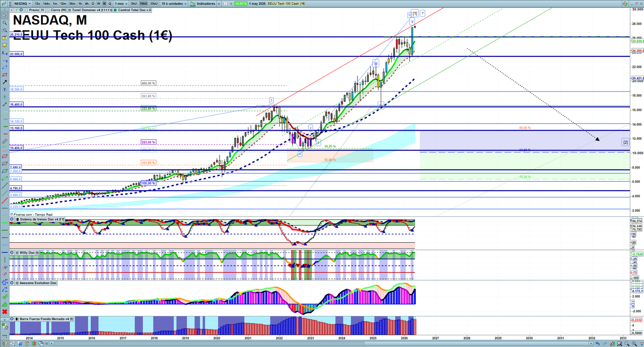Select the zoom area tool with dashed box
Image resolution: width=644 pixels, height=347 pixels.
point(5,30)
